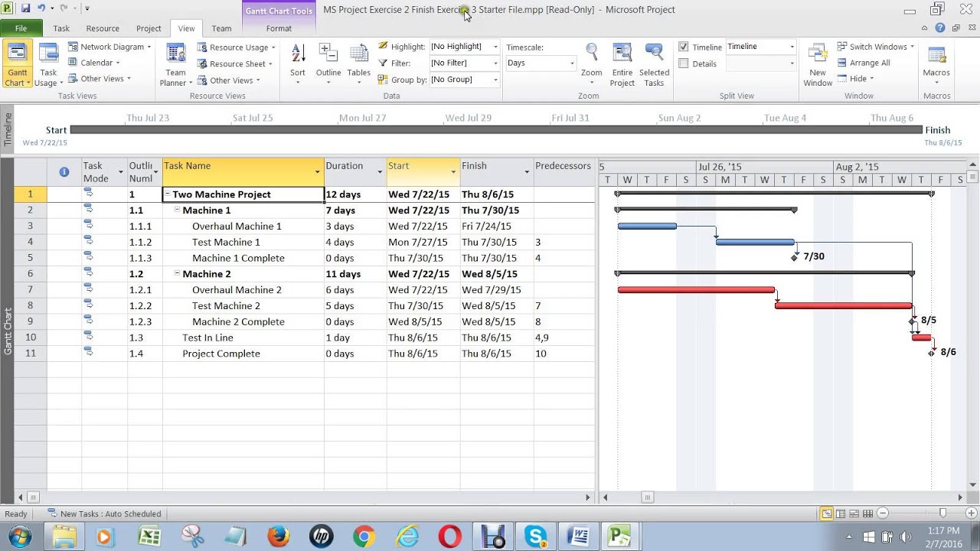
Task: Select row header for task 7
Action: pos(31,290)
